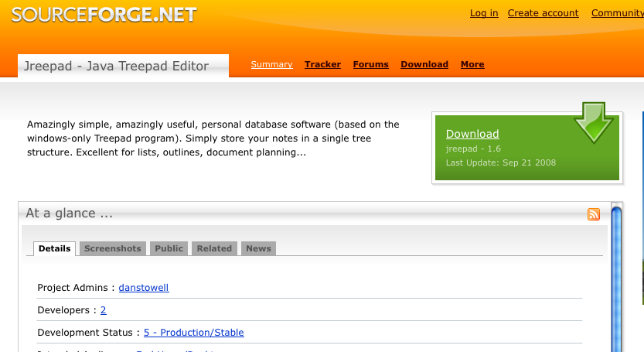Screen dimensions: 644x352
Task: Open danstowell project admin profile
Action: point(144,288)
